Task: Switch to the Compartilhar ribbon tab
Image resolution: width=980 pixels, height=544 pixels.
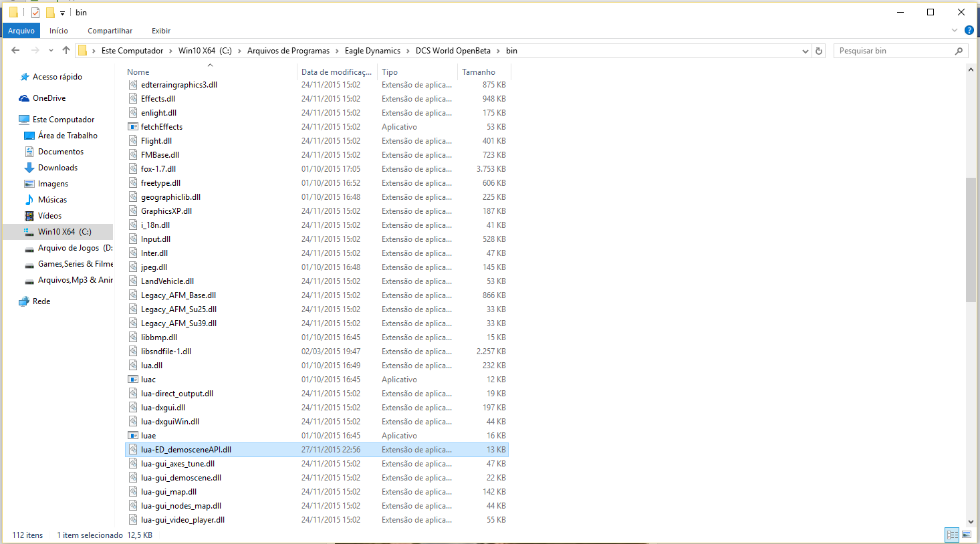Action: click(x=110, y=31)
